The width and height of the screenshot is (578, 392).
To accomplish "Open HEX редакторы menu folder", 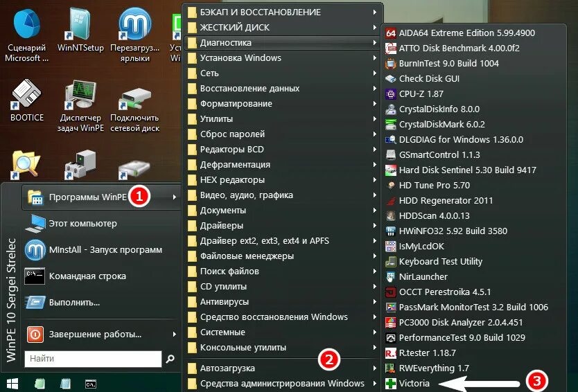I will (x=283, y=180).
